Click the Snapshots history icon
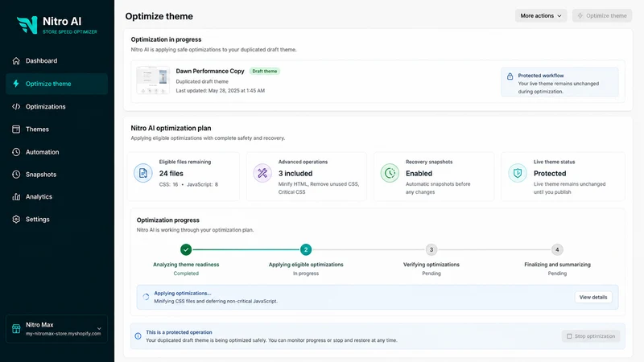 16,175
